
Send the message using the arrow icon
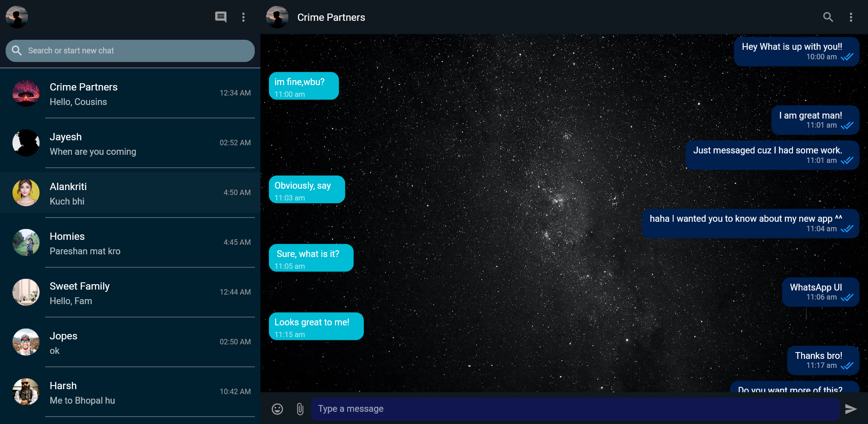[x=852, y=409]
